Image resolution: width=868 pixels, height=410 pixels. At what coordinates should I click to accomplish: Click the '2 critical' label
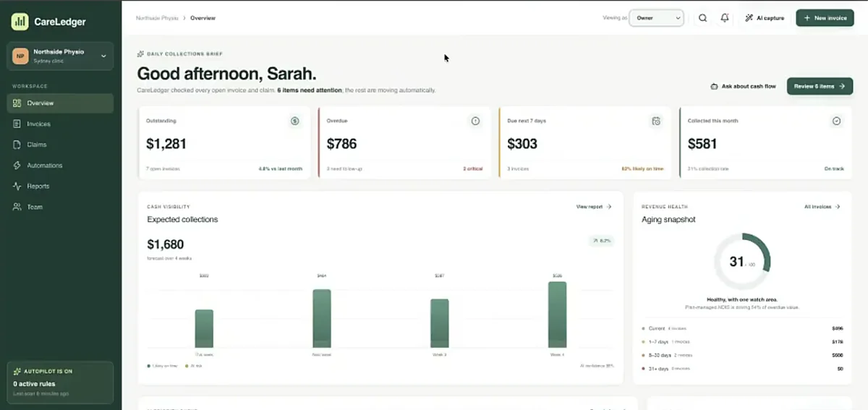click(x=473, y=168)
